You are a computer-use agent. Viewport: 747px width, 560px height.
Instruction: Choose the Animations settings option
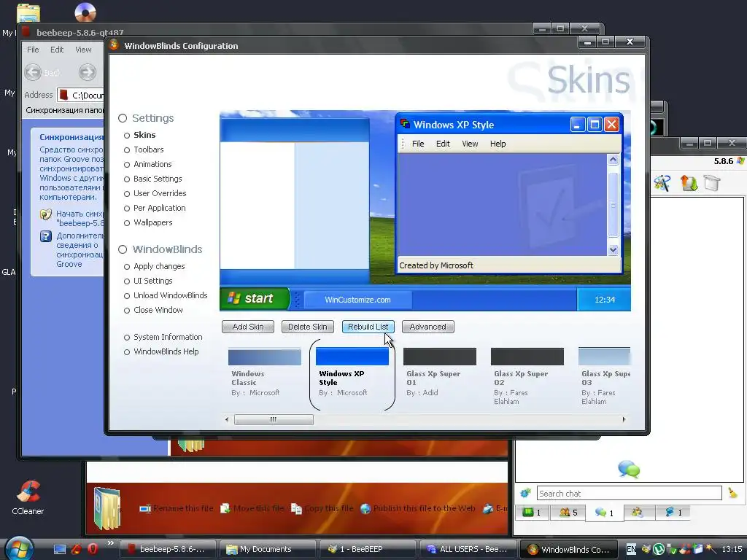click(x=152, y=164)
